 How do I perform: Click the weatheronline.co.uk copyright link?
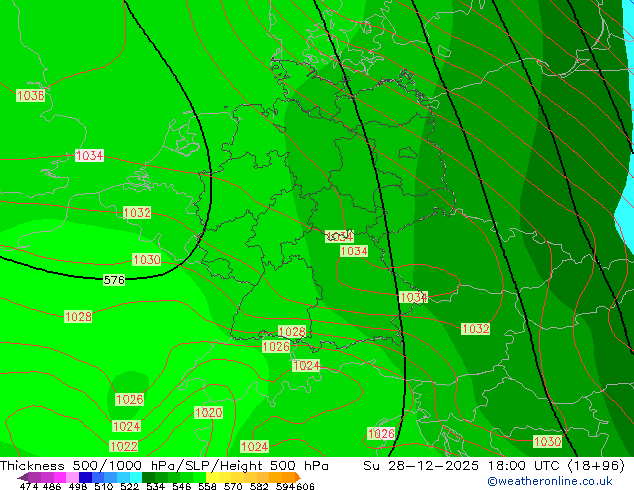pyautogui.click(x=550, y=481)
